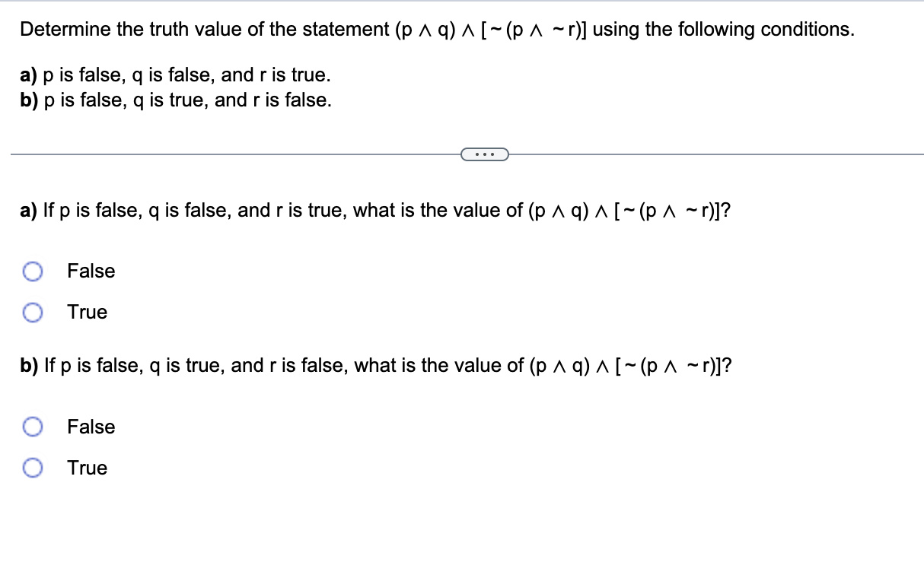Click the horizontal divider line
Image resolution: width=924 pixels, height=578 pixels.
(228, 154)
